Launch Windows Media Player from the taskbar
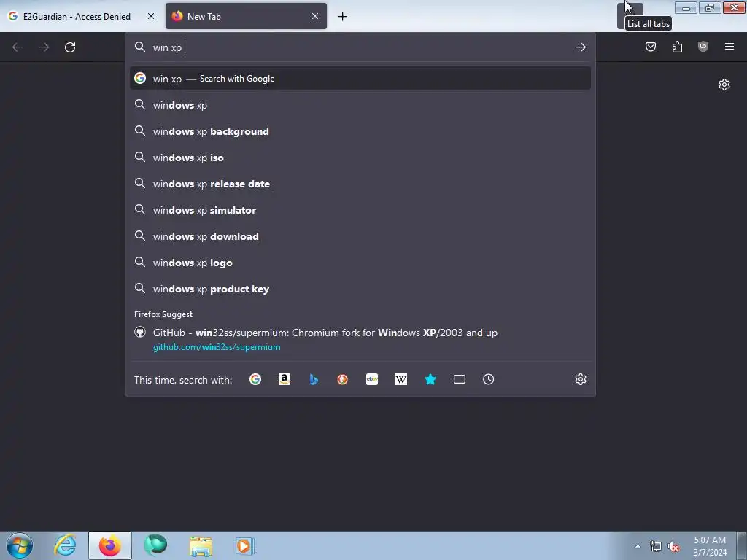This screenshot has width=747, height=560. click(x=246, y=545)
